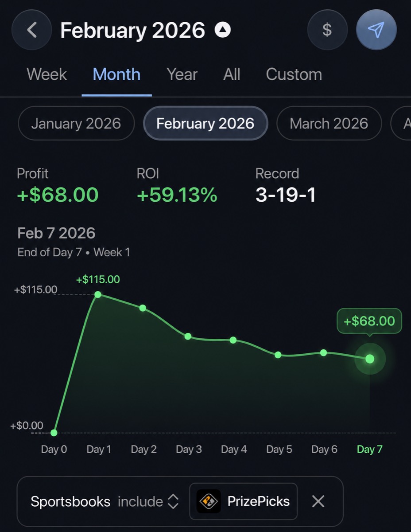Expand the February 2026 title dropdown arrow
The height and width of the screenshot is (532, 411).
(x=223, y=30)
